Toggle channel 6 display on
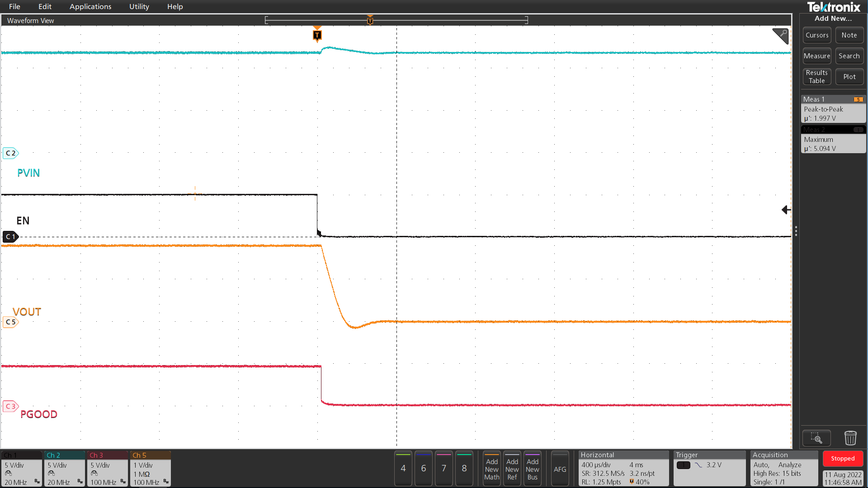868x488 pixels. [423, 469]
